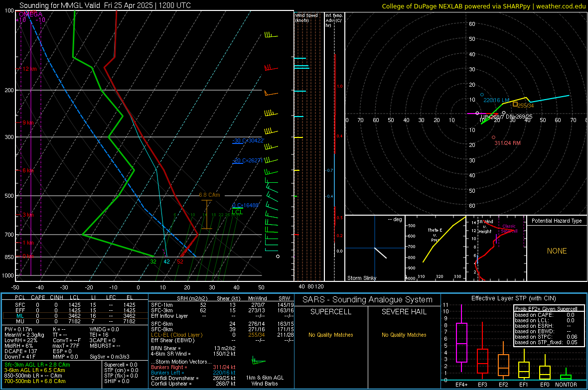Select the MU parcel row
The width and height of the screenshot is (588, 390).
(75, 321)
